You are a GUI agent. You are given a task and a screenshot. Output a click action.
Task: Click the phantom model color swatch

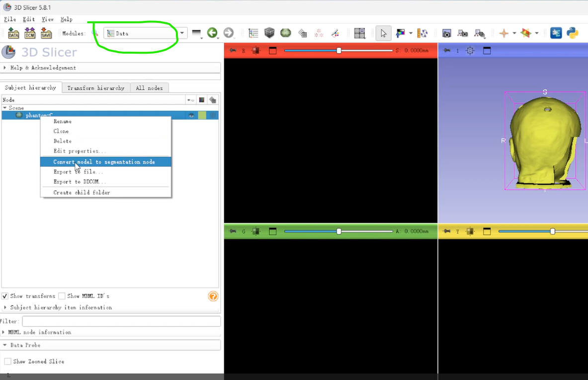point(202,115)
